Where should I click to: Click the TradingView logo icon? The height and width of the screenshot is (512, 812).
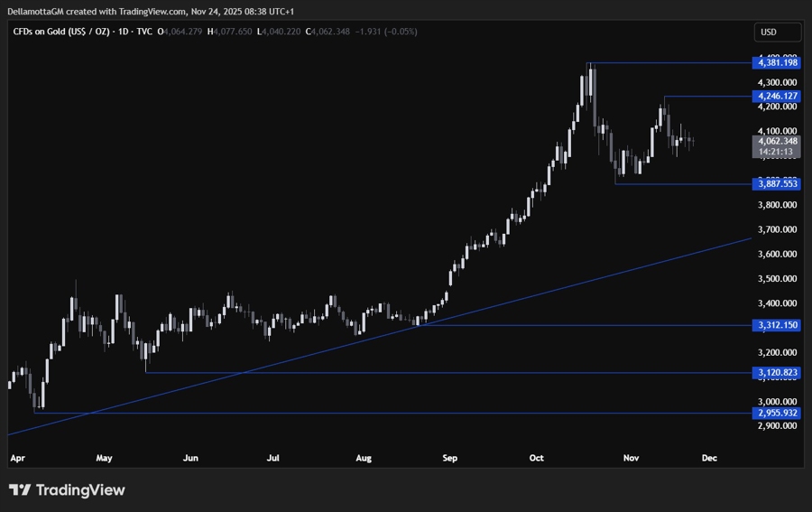click(x=20, y=490)
